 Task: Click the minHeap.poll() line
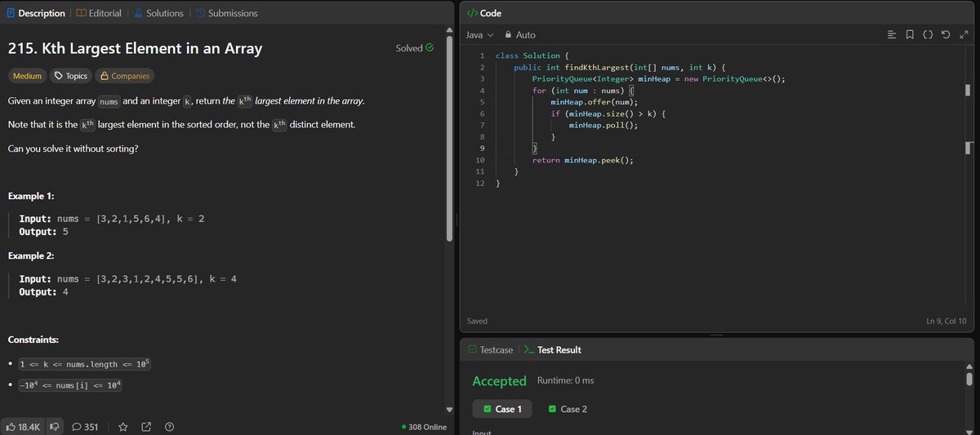[x=604, y=125]
